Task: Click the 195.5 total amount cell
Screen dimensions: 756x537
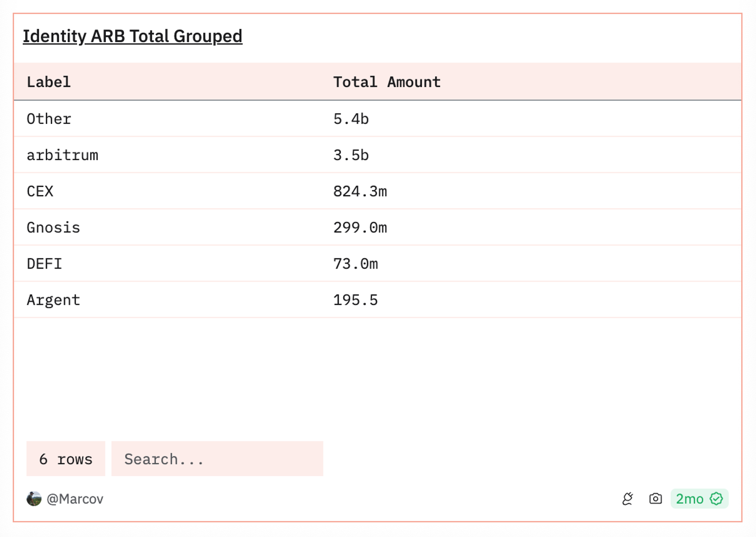Action: [x=355, y=300]
